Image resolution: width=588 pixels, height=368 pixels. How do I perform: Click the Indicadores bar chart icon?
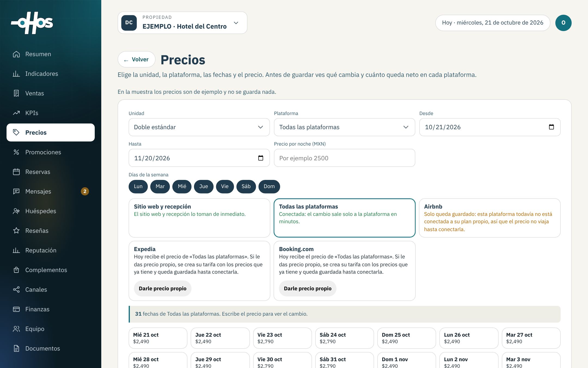point(16,74)
